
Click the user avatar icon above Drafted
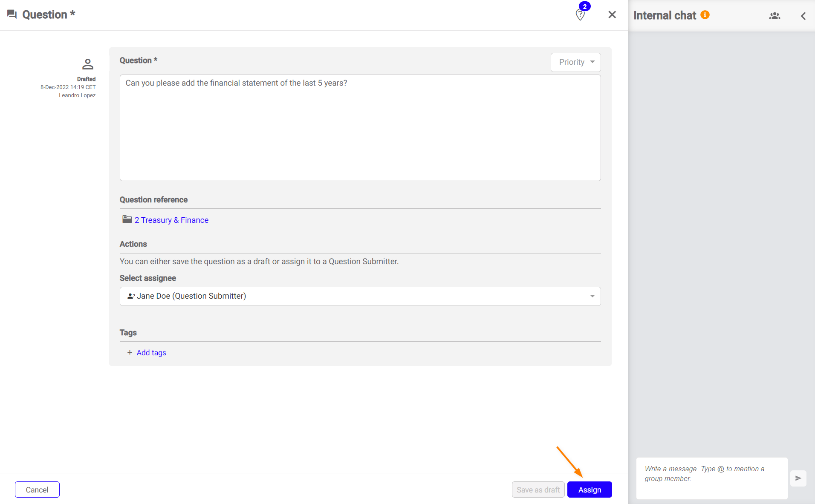pyautogui.click(x=88, y=64)
